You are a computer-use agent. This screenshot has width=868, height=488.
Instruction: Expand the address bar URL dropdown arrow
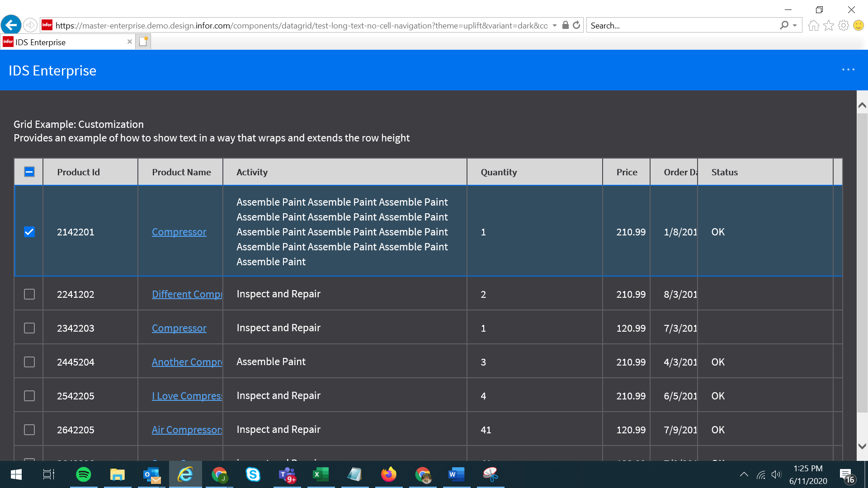pyautogui.click(x=555, y=26)
